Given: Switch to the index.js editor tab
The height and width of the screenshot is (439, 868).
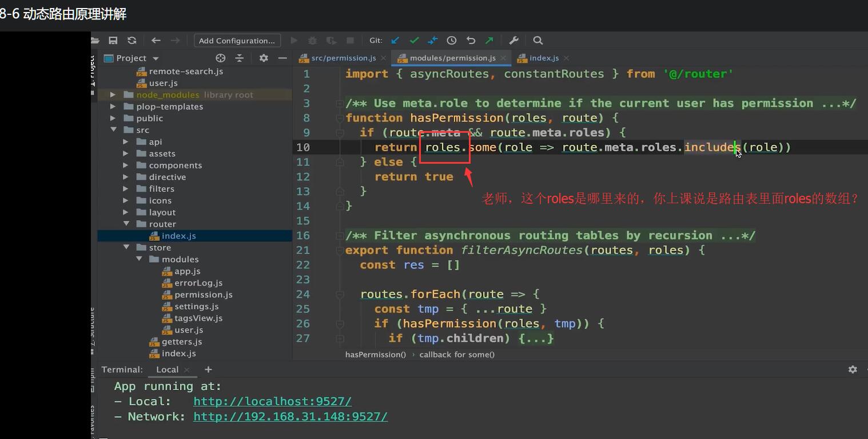Looking at the screenshot, I should [544, 58].
